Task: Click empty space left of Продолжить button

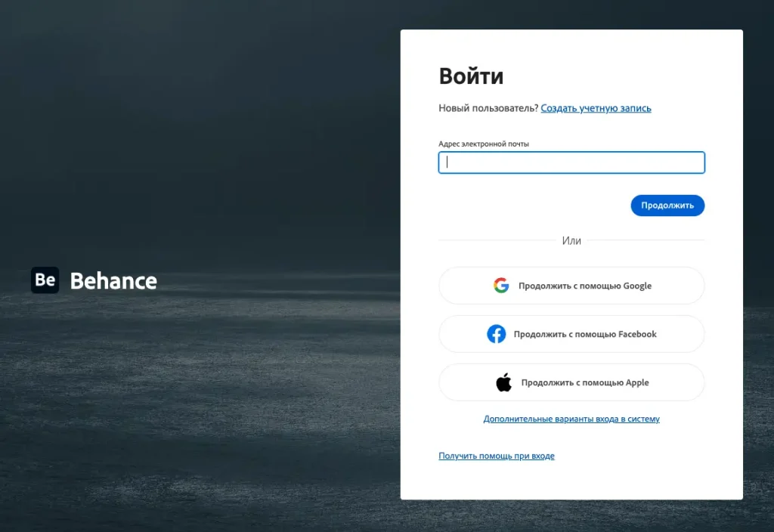Action: tap(529, 206)
